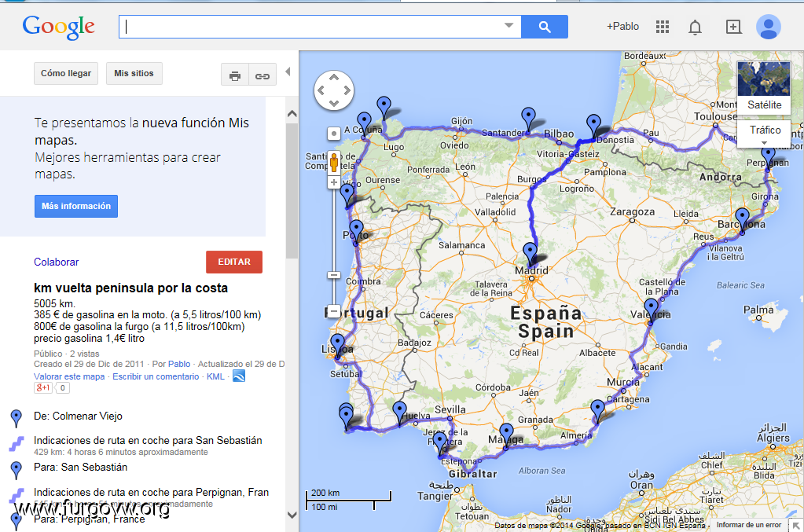Print the map using printer icon

[235, 76]
